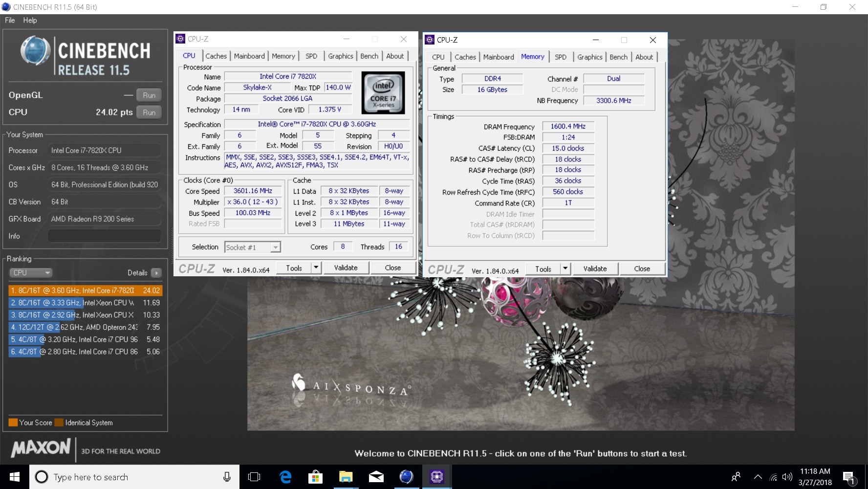This screenshot has width=868, height=489.
Task: Select ranking entry 8C/16T @ 2.92 GHz Xeon
Action: [x=85, y=315]
